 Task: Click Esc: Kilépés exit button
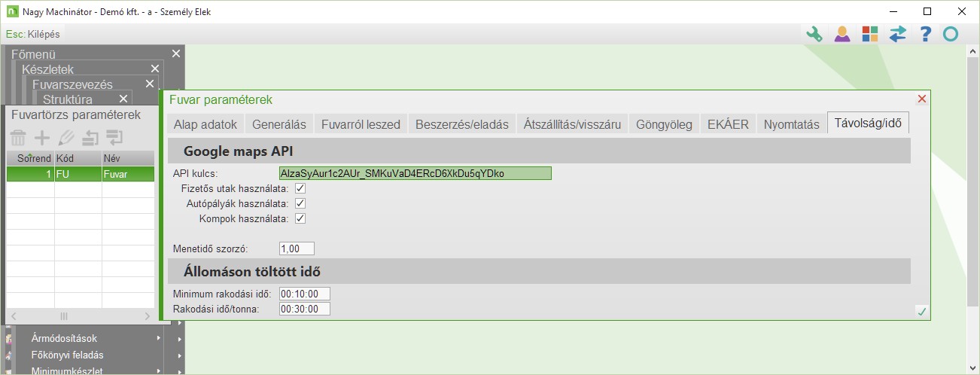tap(32, 34)
